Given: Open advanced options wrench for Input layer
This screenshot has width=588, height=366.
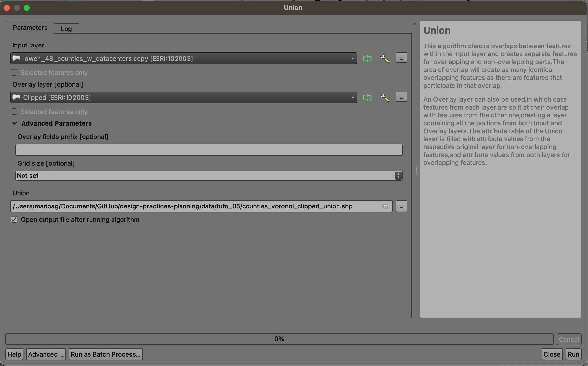Looking at the screenshot, I should [385, 59].
